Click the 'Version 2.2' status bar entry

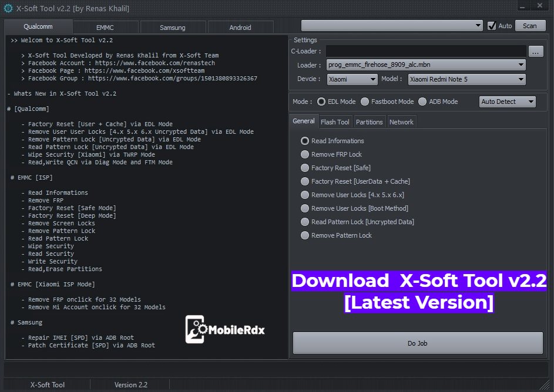pos(131,385)
